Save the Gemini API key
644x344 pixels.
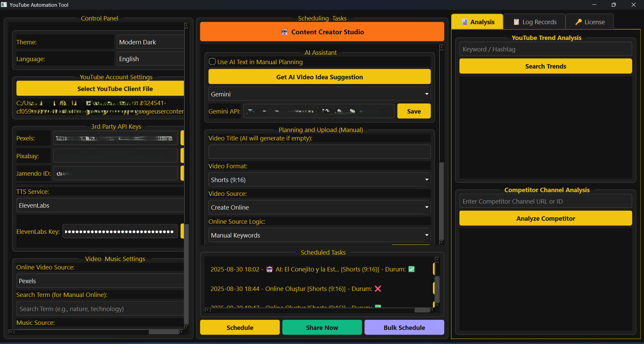[414, 111]
